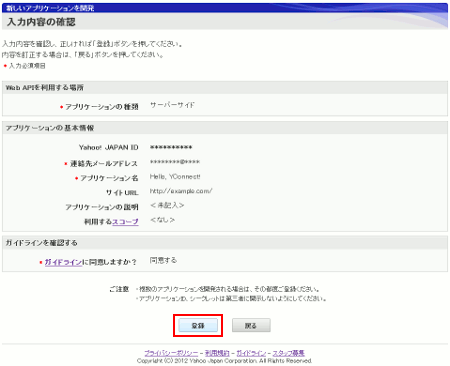Select the <未記入> description value
The image size is (450, 366).
[167, 205]
